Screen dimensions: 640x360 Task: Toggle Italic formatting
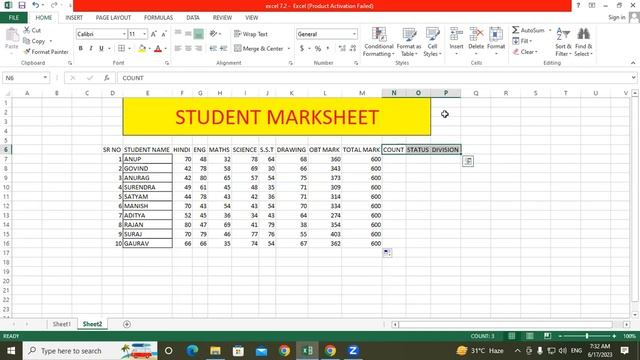pos(91,49)
